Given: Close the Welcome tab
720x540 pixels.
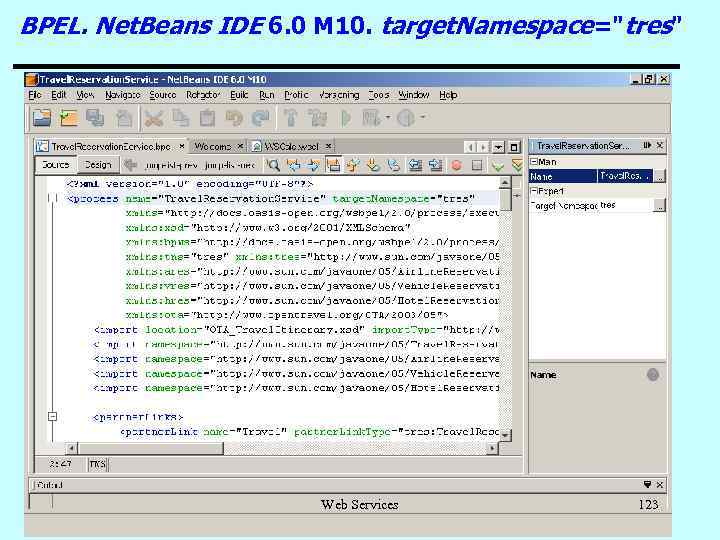Looking at the screenshot, I should [x=240, y=146].
